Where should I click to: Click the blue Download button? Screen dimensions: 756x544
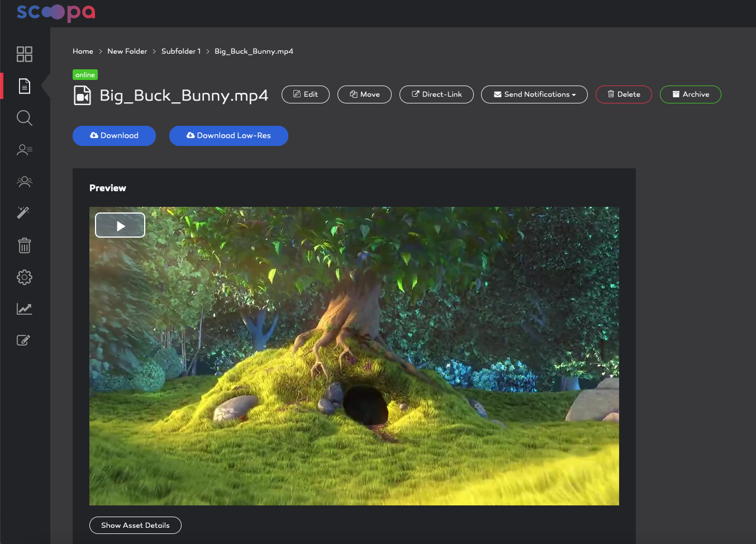tap(114, 136)
